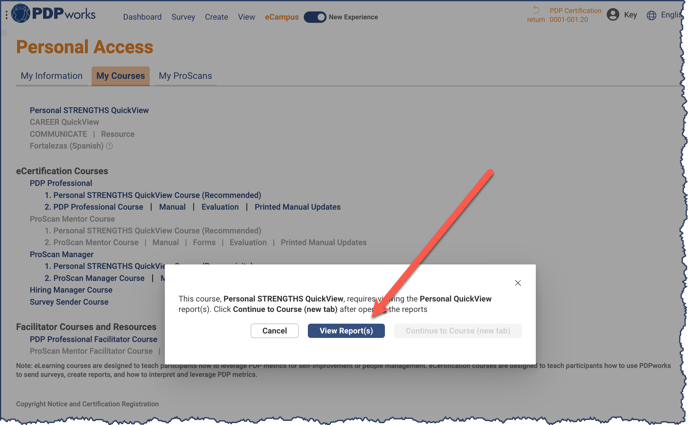Open Printed Manual Updates for PDP Professional

click(x=297, y=207)
